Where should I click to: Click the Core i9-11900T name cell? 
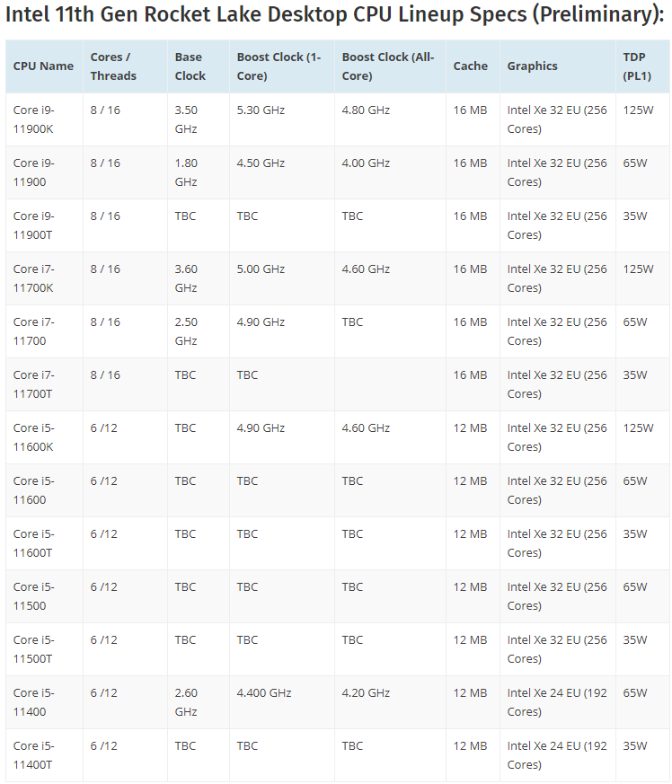[34, 225]
